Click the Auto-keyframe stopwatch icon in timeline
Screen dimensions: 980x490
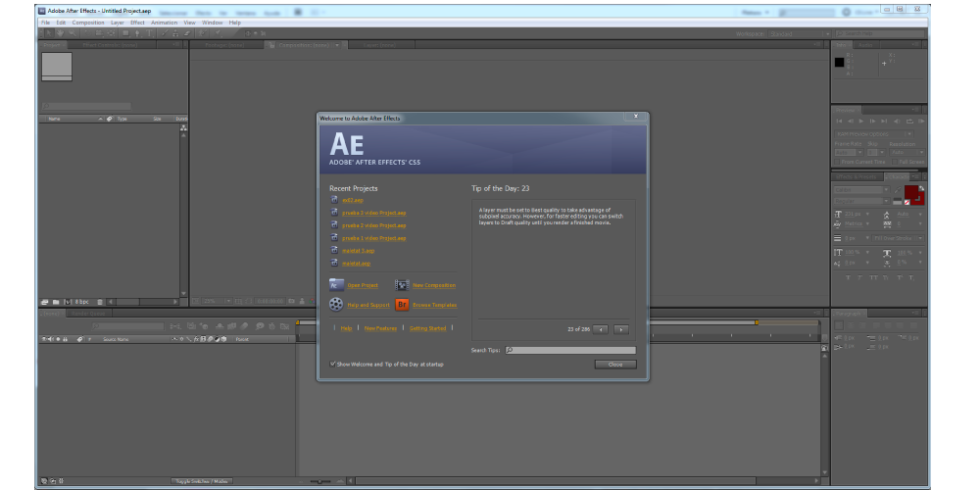pyautogui.click(x=271, y=325)
